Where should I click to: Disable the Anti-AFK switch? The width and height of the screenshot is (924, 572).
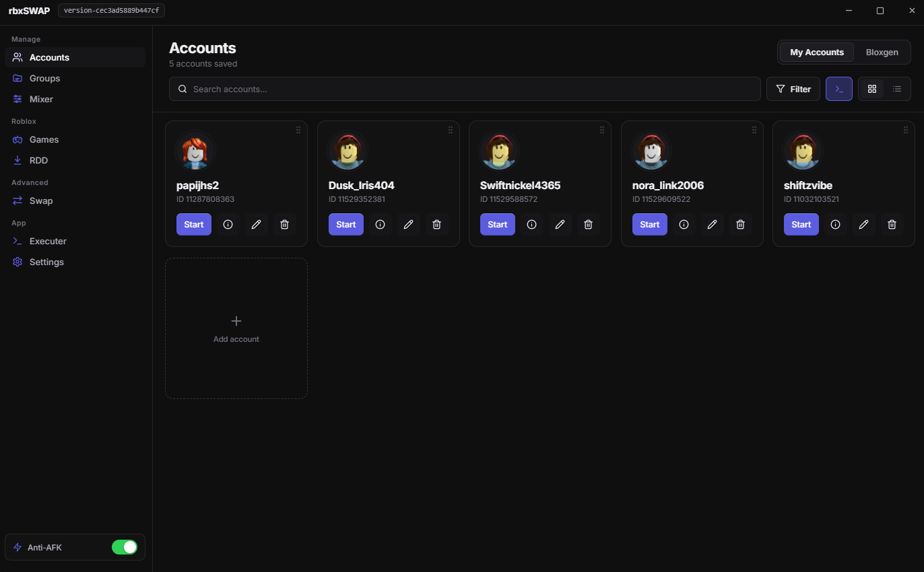pyautogui.click(x=125, y=547)
